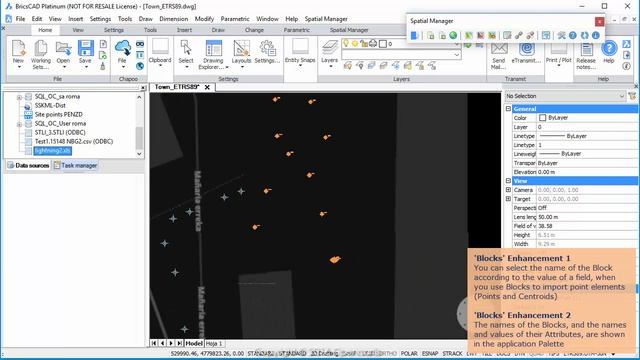Select Site points PENZD tree item
The image size is (640, 360).
tap(58, 114)
